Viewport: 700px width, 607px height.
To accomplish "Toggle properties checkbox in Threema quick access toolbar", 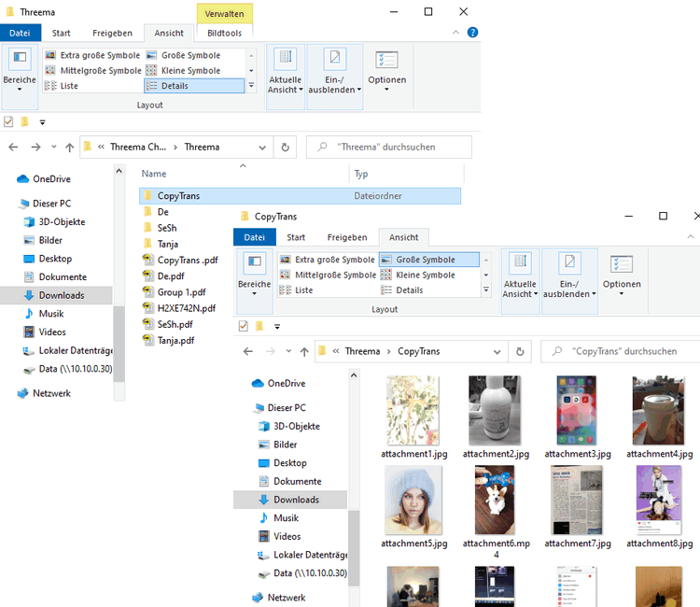I will (8, 121).
